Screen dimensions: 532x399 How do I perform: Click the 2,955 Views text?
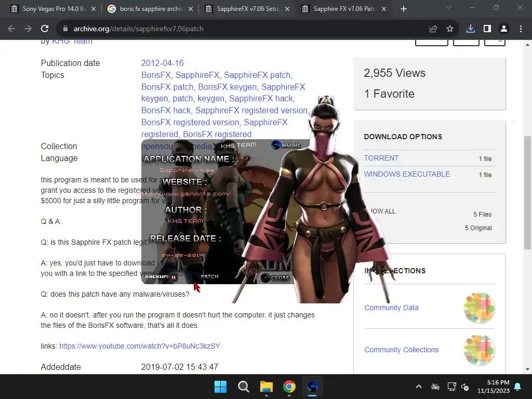[x=395, y=73]
